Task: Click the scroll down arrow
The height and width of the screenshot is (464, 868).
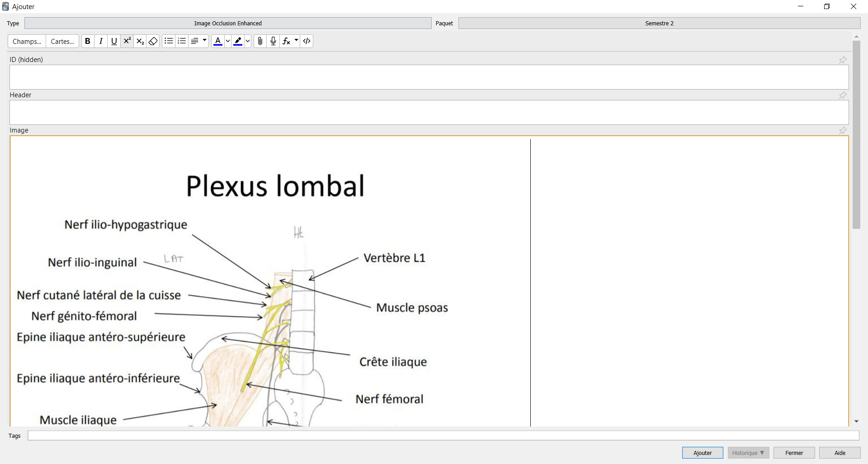Action: [856, 421]
